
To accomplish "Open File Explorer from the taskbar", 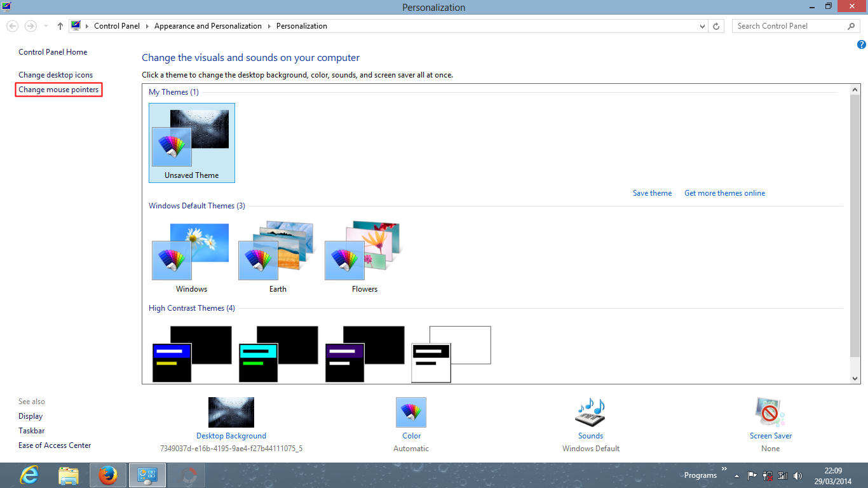I will click(69, 475).
